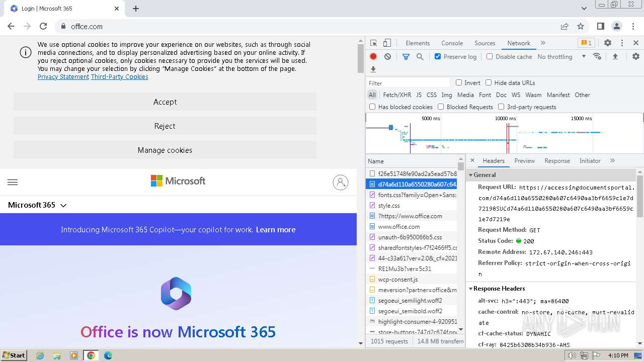The image size is (644, 362).
Task: Open Internet Explorer from taskbar
Action: pos(40,355)
